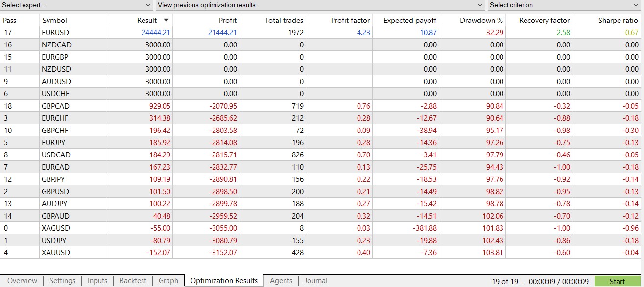Open the View previous optimization results dropdown

[320, 5]
